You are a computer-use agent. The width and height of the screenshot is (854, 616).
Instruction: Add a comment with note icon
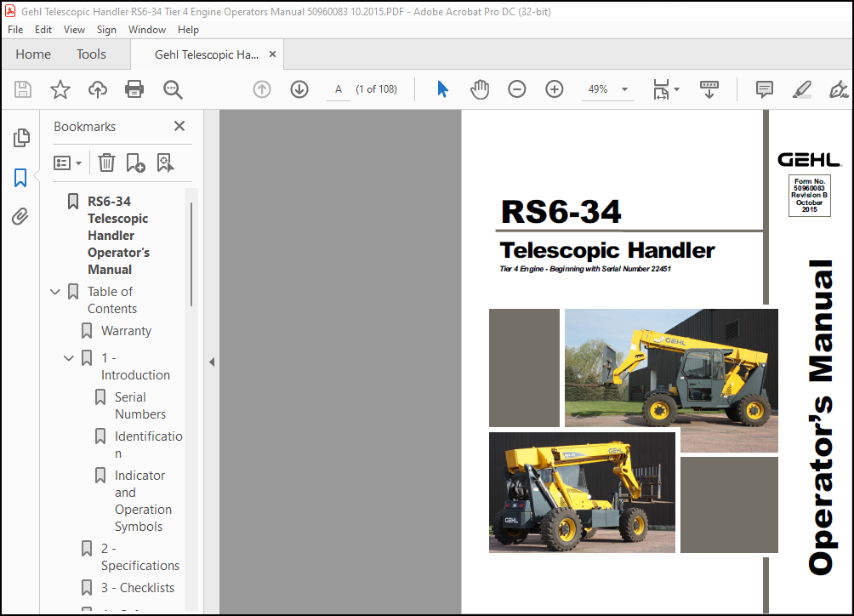(764, 89)
